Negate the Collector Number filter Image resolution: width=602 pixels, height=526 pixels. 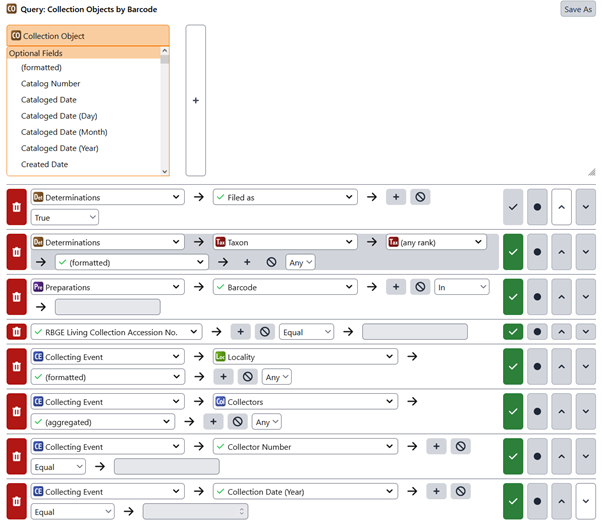point(460,446)
